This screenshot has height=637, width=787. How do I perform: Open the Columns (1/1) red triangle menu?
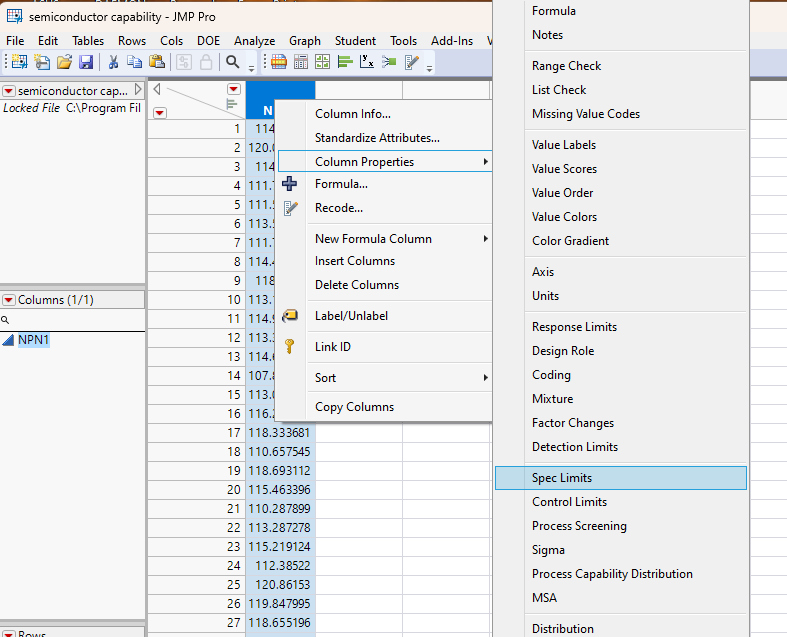pyautogui.click(x=9, y=300)
